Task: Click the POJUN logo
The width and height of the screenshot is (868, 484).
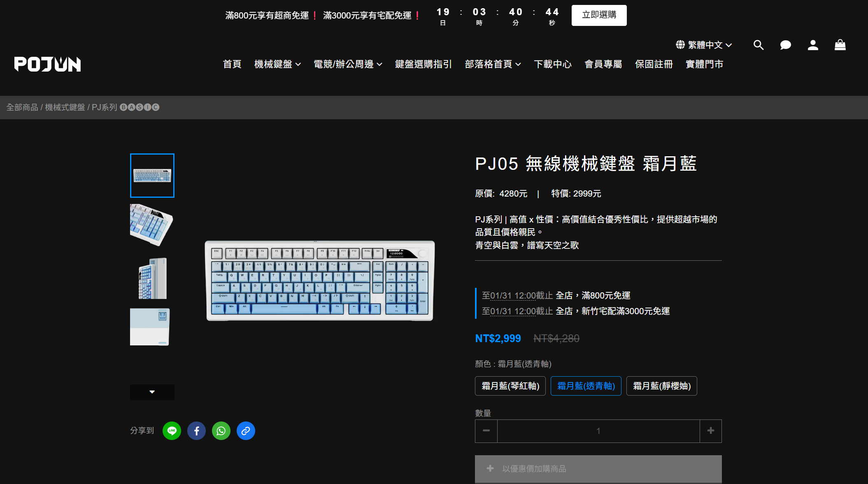Action: click(47, 64)
